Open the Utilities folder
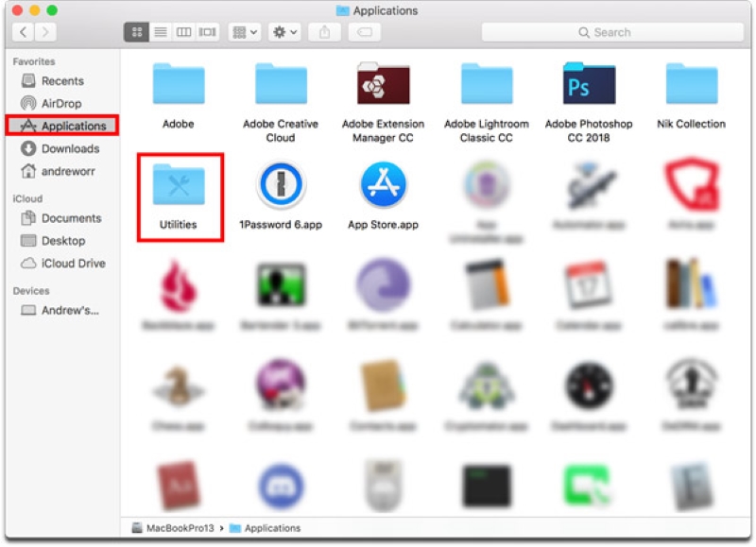Screen dimensions: 756x547 point(179,184)
